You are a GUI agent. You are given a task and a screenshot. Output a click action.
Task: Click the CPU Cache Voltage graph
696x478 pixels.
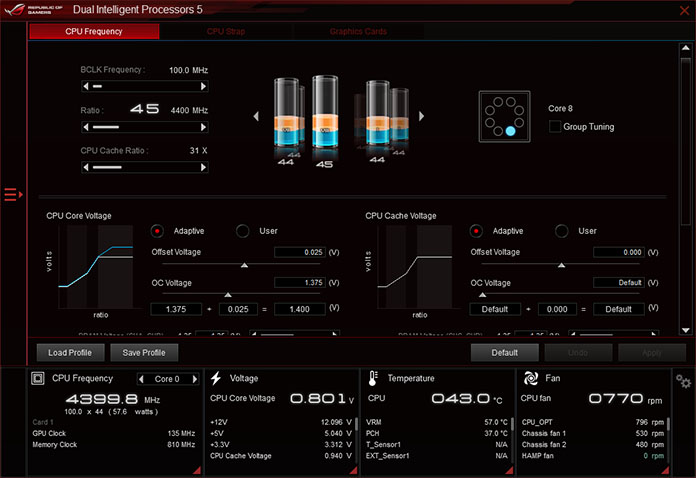click(415, 267)
